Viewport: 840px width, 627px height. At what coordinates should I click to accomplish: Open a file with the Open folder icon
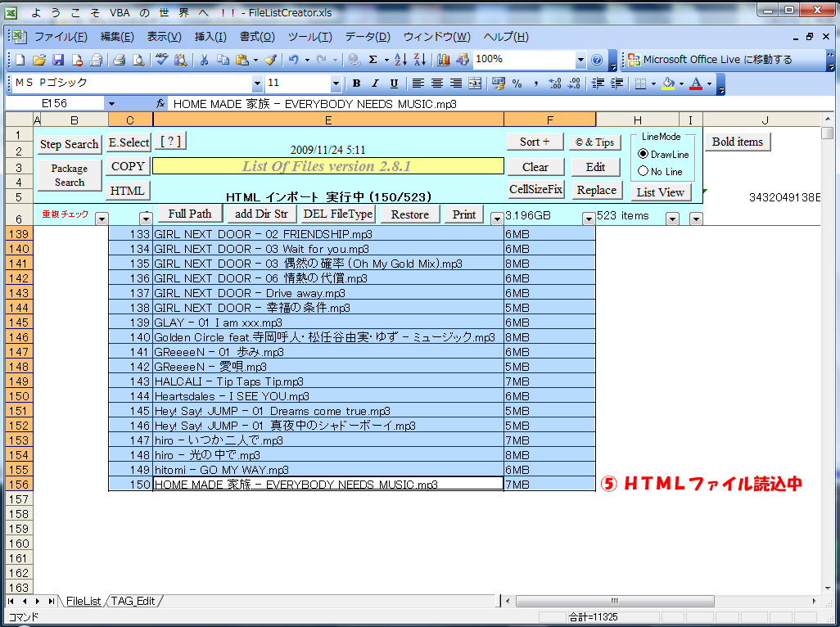(x=38, y=60)
